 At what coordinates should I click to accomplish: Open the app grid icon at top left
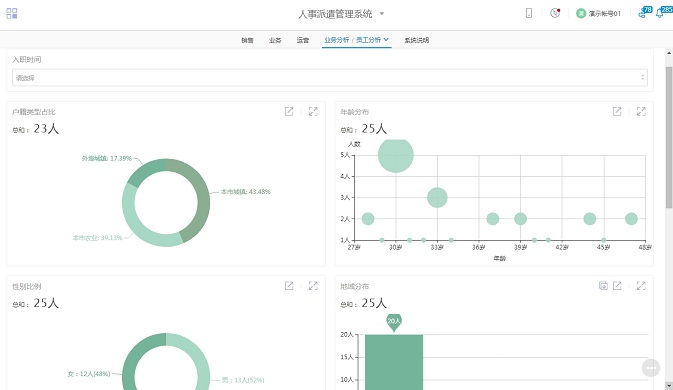pos(12,13)
